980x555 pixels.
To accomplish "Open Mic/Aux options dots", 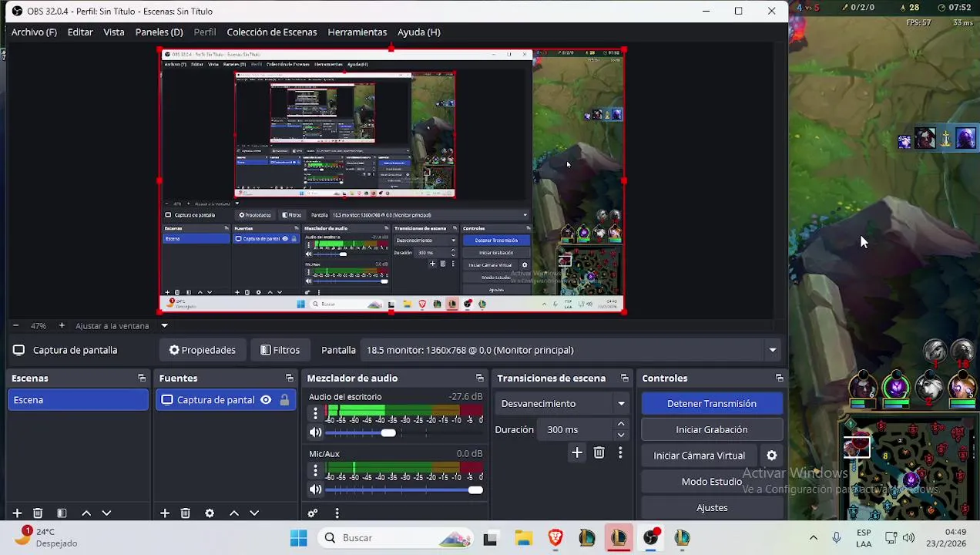I will (x=315, y=471).
